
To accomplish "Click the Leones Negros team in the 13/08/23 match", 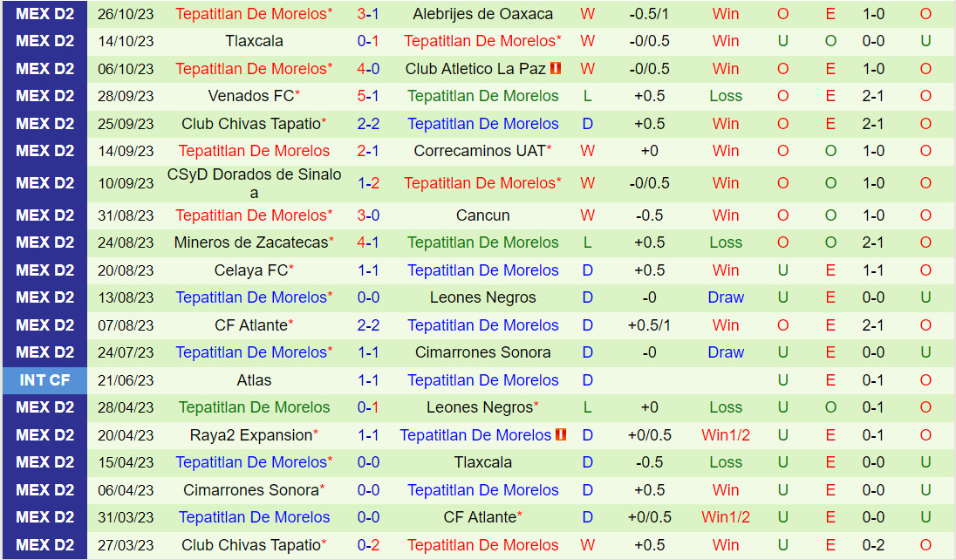I will [x=482, y=297].
